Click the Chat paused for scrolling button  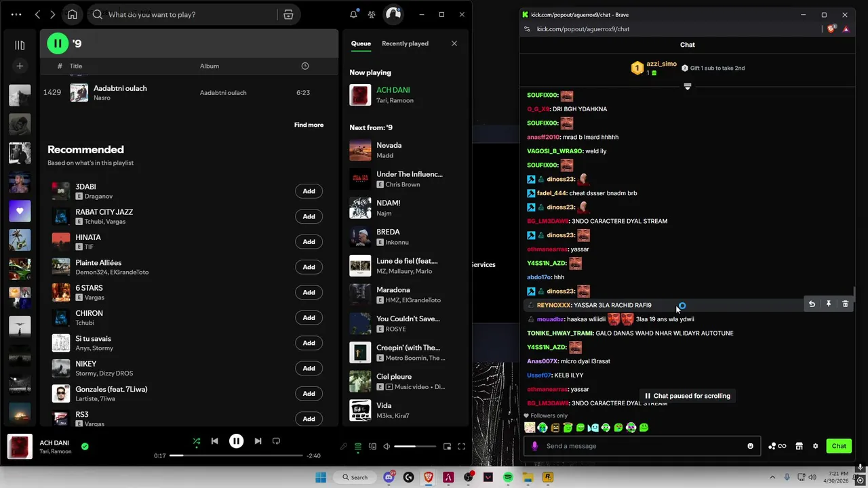click(687, 396)
